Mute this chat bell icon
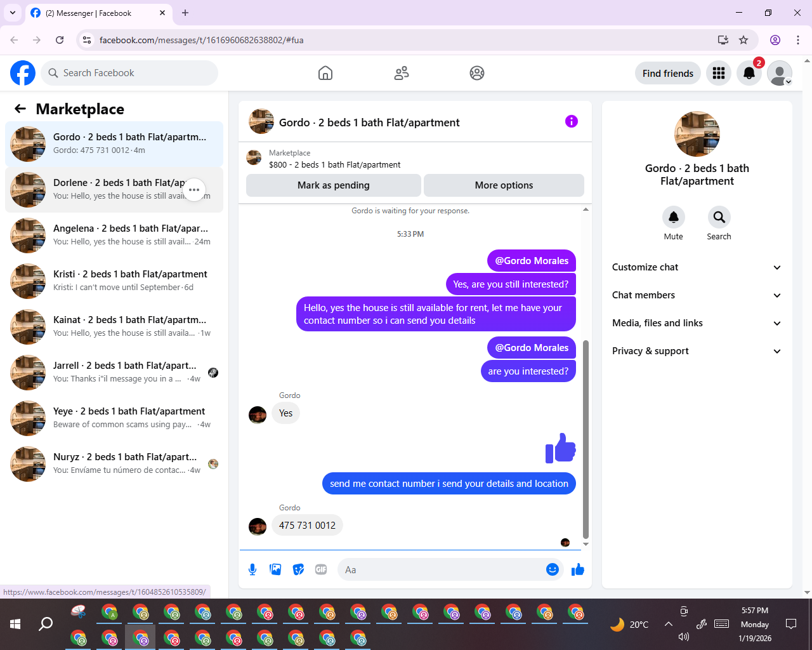The width and height of the screenshot is (812, 650). 674,217
